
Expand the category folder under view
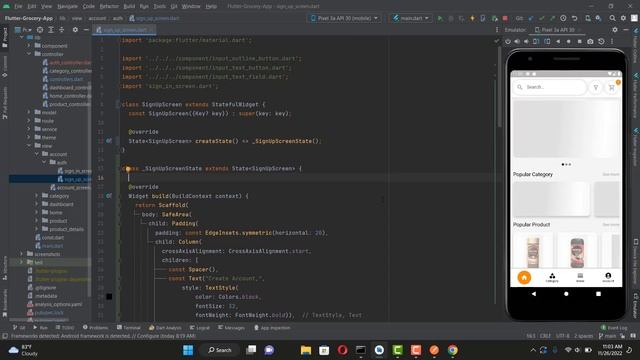coord(37,196)
